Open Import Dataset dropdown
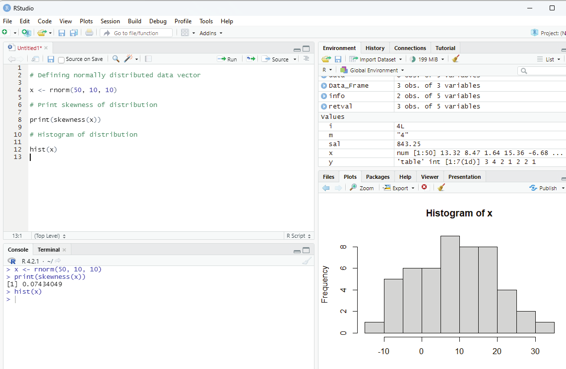Screen dimensions: 566x369 tap(375, 59)
